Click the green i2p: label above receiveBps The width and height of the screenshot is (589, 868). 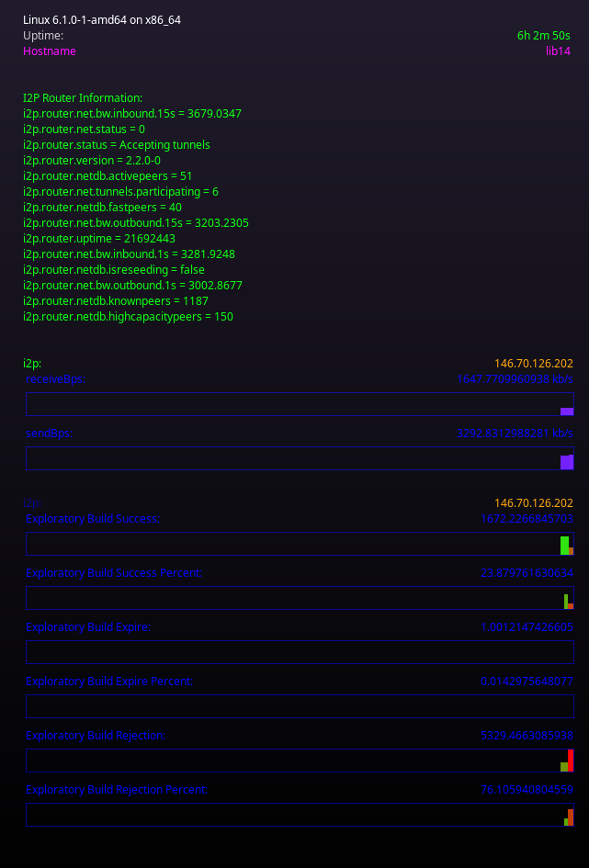[32, 364]
